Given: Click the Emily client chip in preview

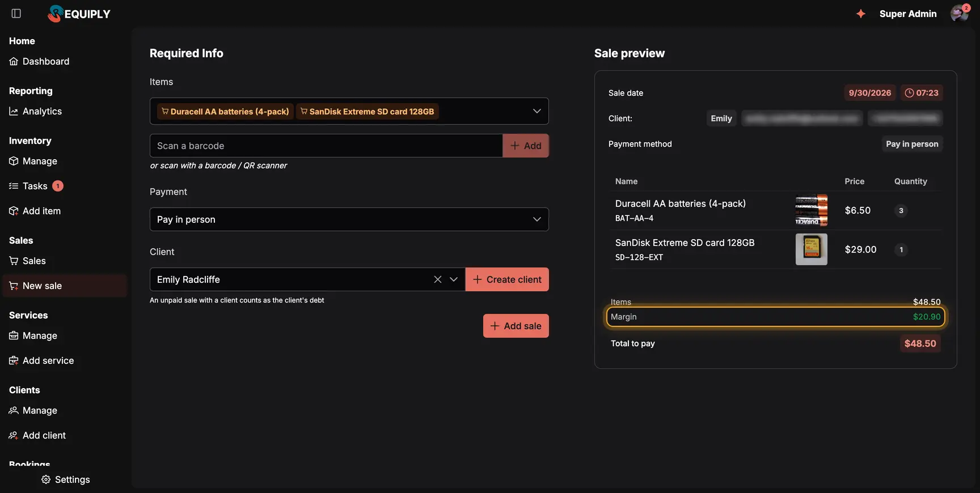Looking at the screenshot, I should coord(721,118).
